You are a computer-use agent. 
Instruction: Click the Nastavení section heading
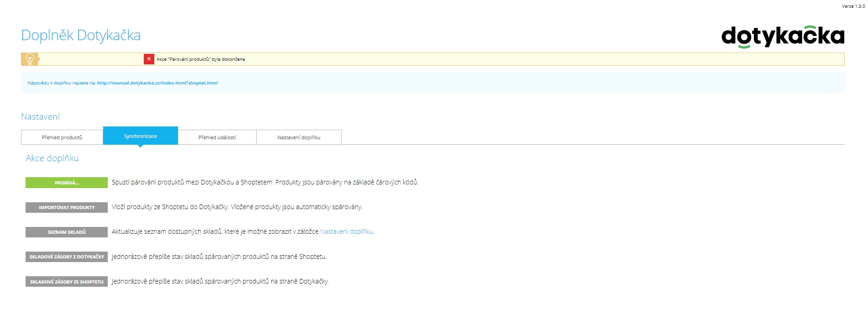[40, 117]
